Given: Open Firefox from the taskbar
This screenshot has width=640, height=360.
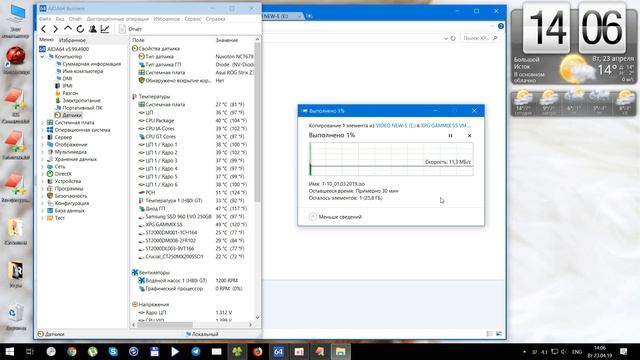Looking at the screenshot, I should tap(258, 351).
